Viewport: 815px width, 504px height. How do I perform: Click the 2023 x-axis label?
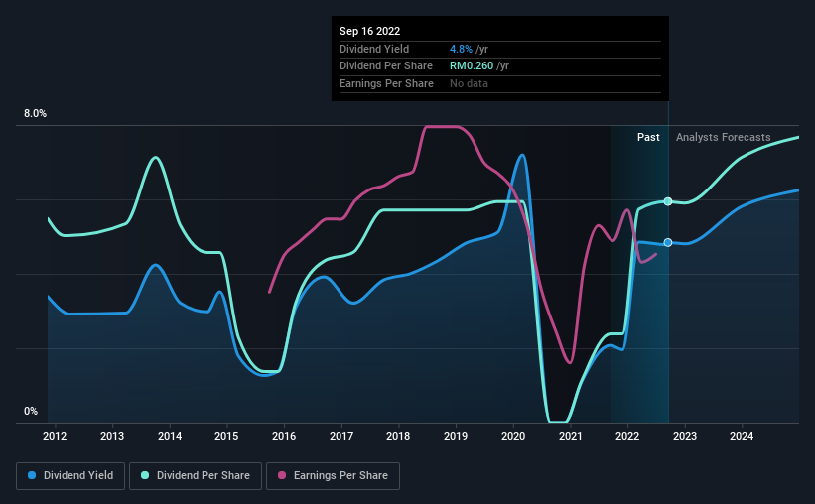pyautogui.click(x=685, y=436)
